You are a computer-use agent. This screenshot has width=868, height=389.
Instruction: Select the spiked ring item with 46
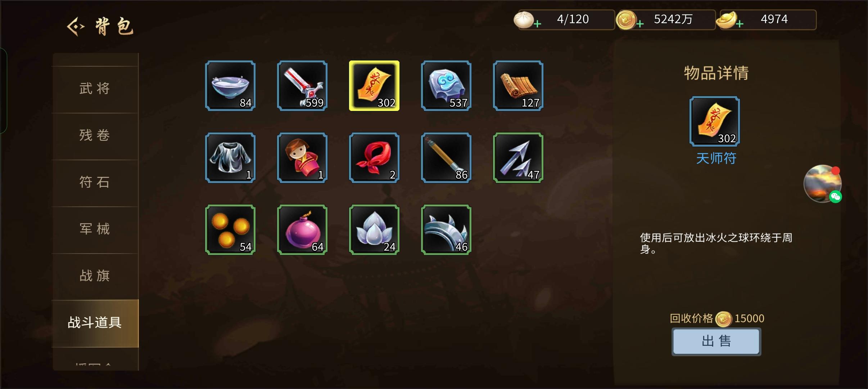coord(446,230)
